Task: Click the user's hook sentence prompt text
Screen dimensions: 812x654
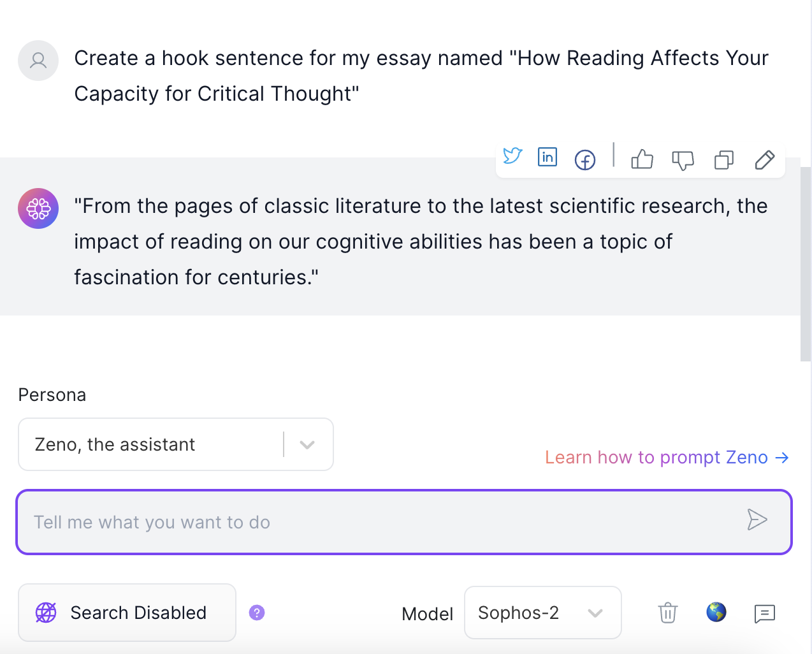Action: click(x=421, y=76)
